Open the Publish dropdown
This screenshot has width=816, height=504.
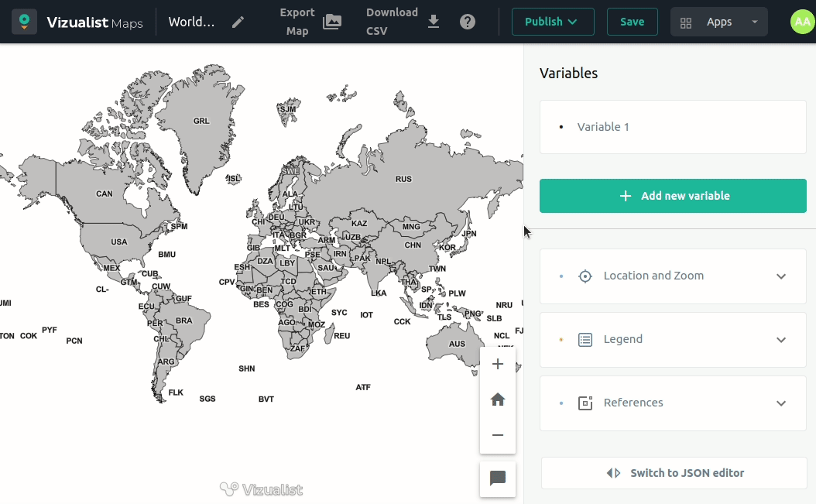[552, 22]
